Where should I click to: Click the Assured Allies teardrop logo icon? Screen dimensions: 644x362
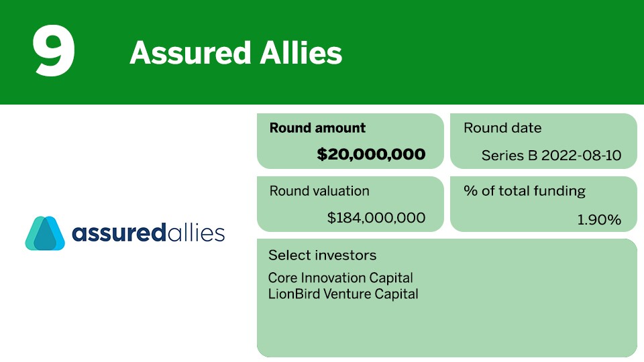(45, 233)
